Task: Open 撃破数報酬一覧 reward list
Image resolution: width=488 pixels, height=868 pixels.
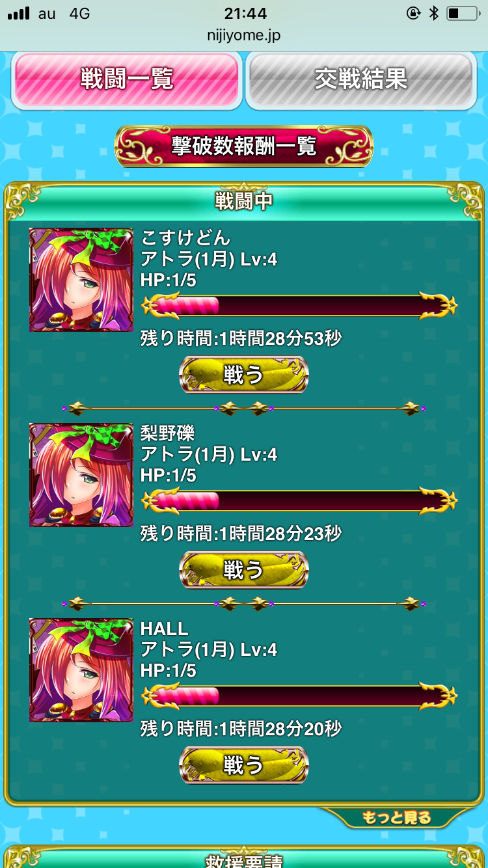Action: pos(244,146)
